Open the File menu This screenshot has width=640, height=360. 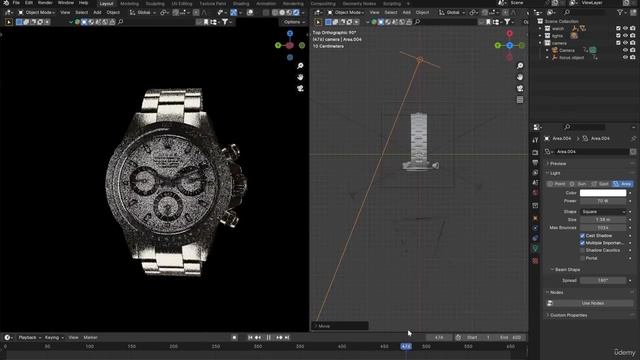pyautogui.click(x=16, y=3)
